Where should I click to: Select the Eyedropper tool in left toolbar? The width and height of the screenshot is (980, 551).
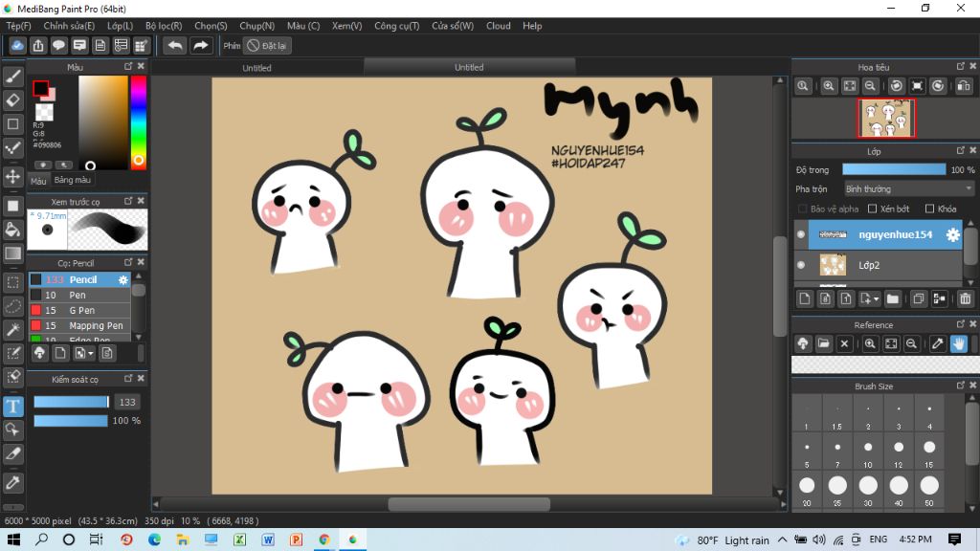click(x=13, y=482)
